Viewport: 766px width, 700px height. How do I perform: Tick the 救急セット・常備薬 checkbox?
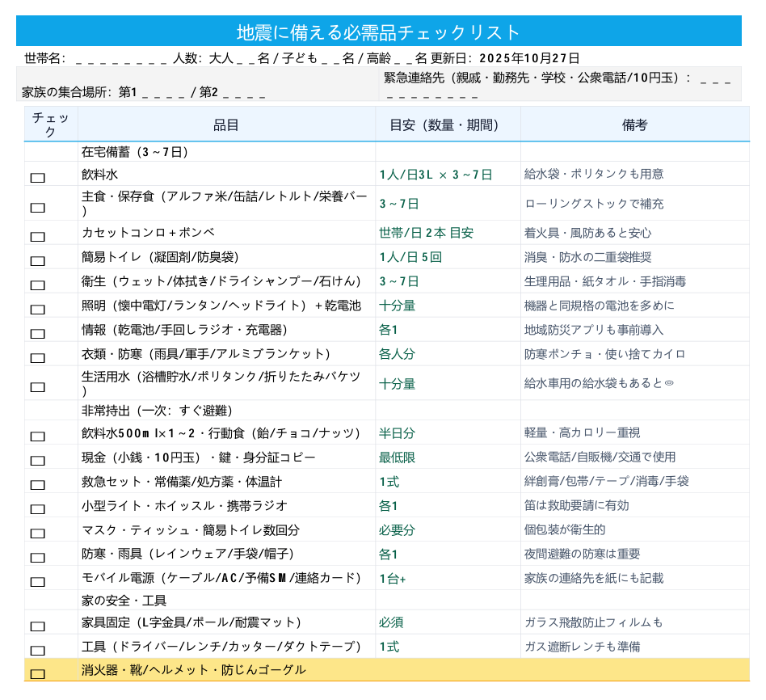[37, 485]
